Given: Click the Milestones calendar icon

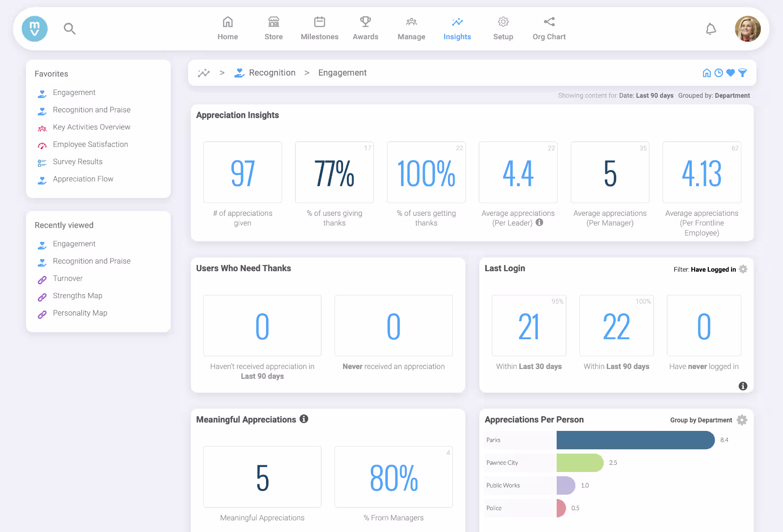Looking at the screenshot, I should pos(319,21).
